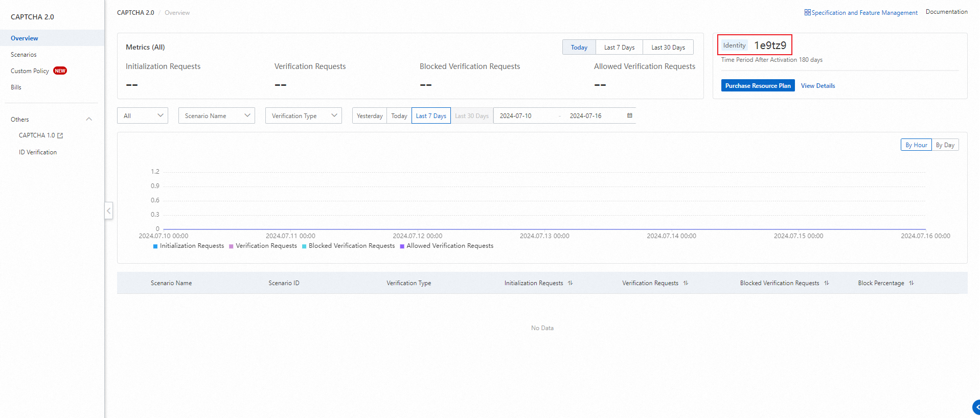Sort by Initialization Requests column icon

tap(570, 283)
